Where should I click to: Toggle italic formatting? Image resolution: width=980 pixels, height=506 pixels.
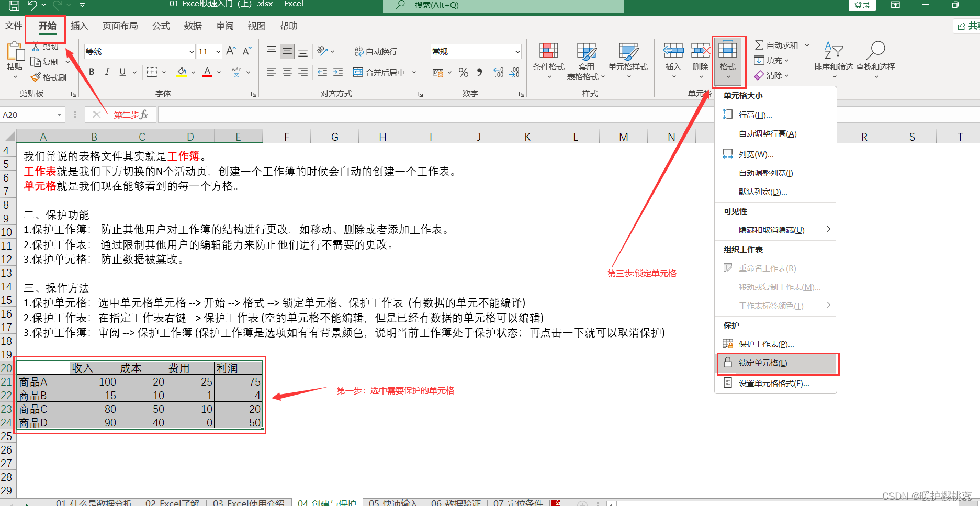point(107,72)
